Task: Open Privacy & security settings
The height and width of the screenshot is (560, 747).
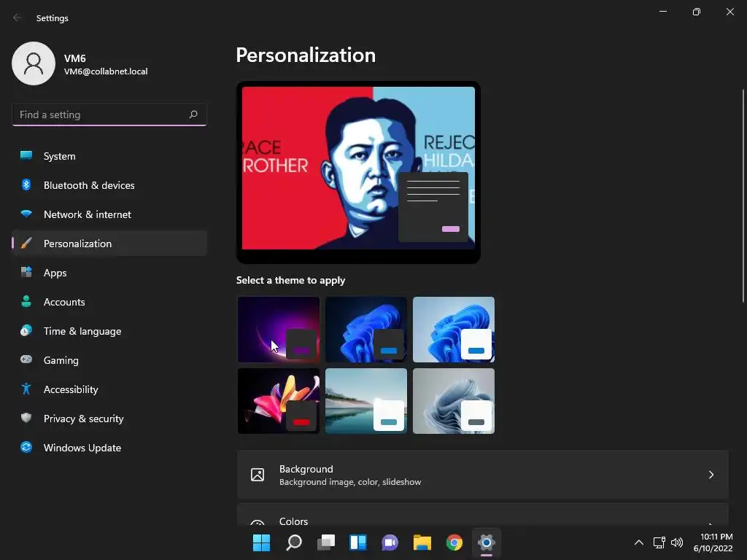Action: click(109, 418)
